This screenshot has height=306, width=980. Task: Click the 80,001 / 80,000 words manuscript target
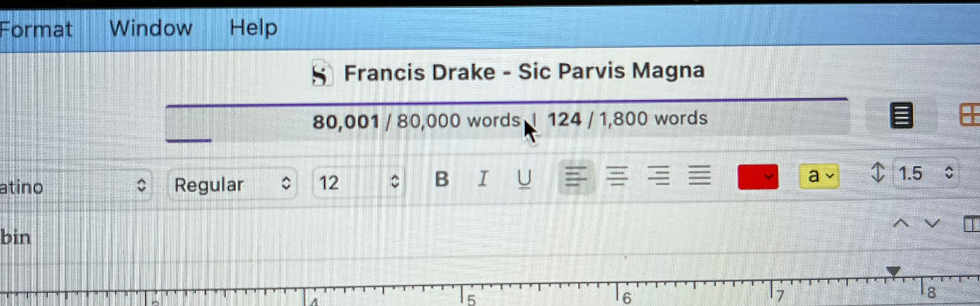tap(416, 121)
